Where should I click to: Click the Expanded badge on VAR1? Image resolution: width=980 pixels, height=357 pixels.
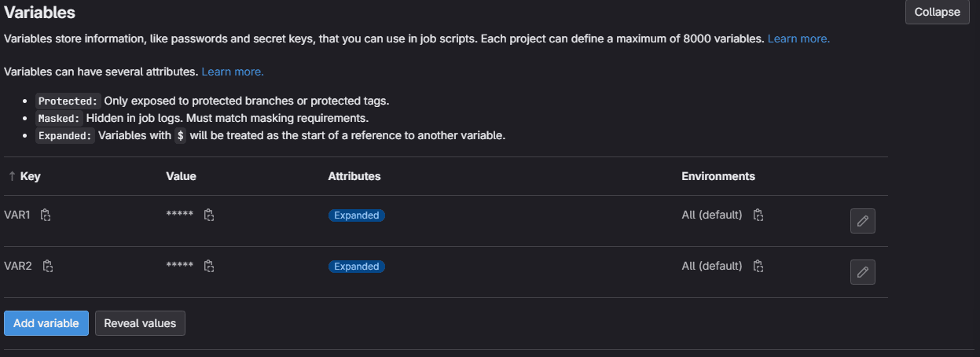coord(356,215)
